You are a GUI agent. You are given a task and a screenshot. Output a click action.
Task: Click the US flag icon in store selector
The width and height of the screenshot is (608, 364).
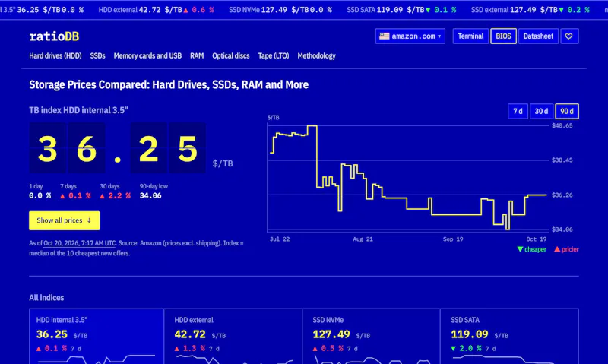click(384, 36)
